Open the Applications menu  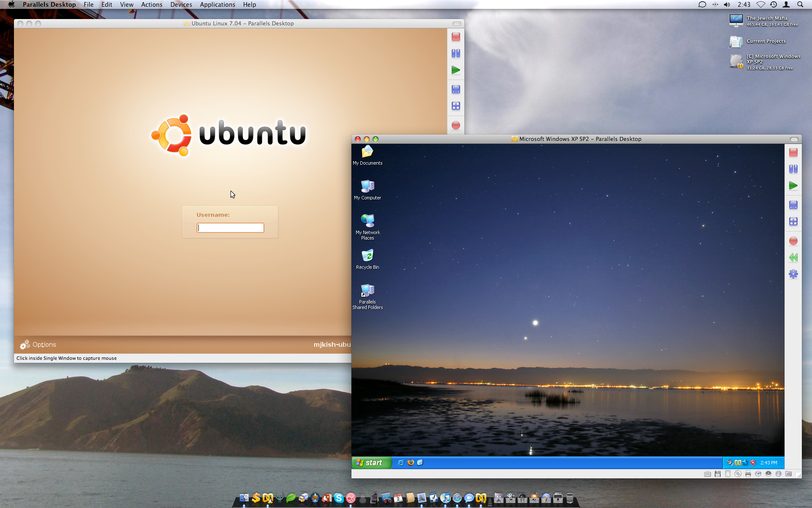point(217,5)
